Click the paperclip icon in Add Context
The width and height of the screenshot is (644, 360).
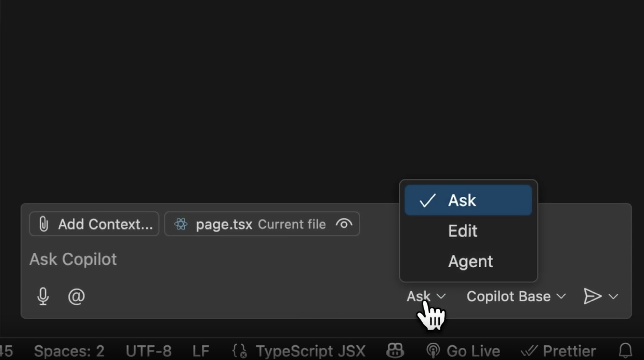[x=44, y=224]
